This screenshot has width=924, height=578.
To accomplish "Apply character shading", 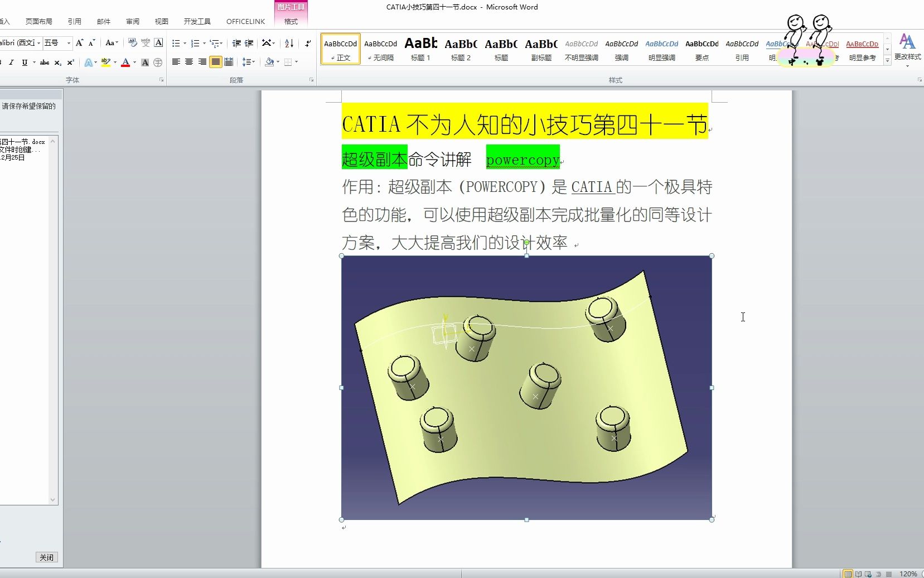I will (145, 62).
